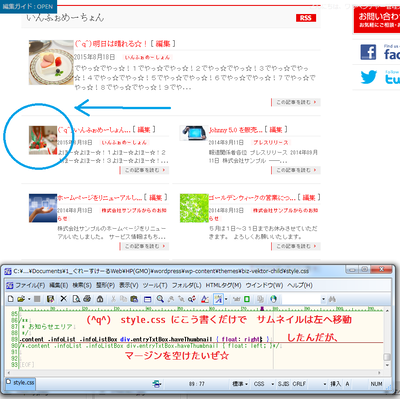Click この記事を読む under the ゴールデンウィーク post
Screen dimensions: 400x399
296,246
